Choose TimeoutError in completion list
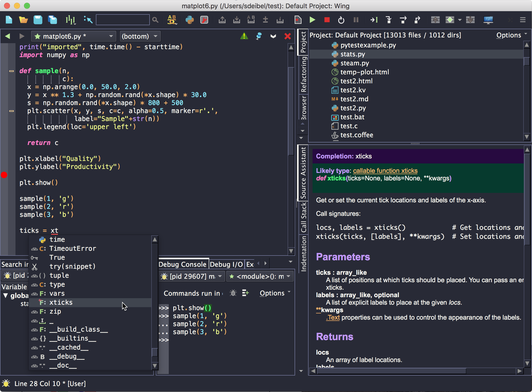The image size is (532, 392). pyautogui.click(x=90, y=249)
